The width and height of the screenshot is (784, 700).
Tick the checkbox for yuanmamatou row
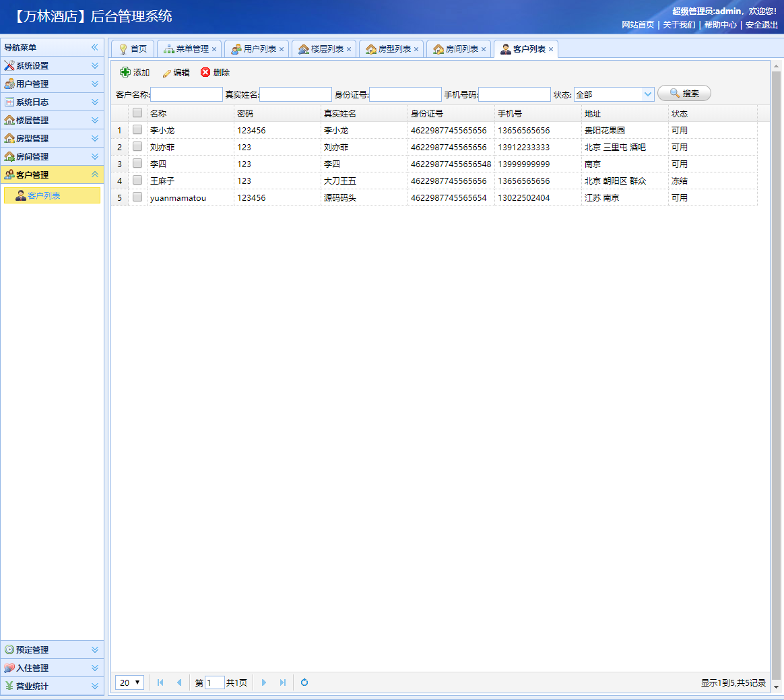[x=137, y=197]
